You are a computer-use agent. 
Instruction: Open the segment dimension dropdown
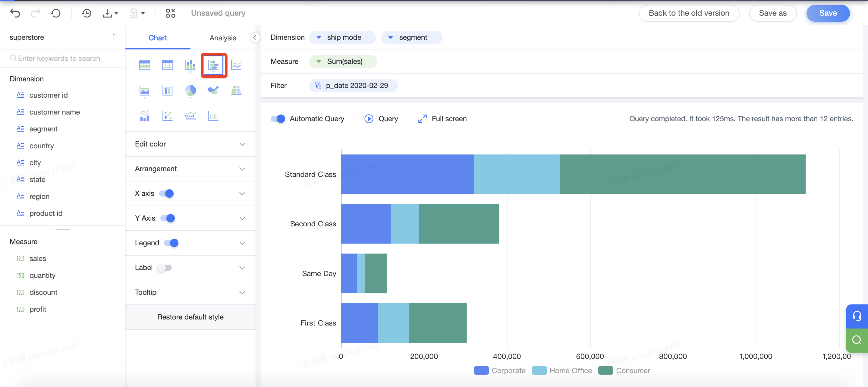click(391, 37)
